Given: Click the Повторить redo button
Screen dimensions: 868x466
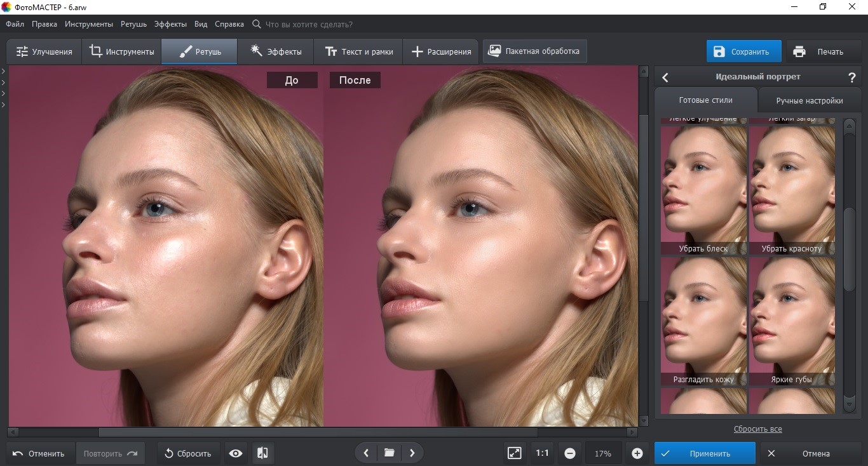Looking at the screenshot, I should click(x=111, y=453).
